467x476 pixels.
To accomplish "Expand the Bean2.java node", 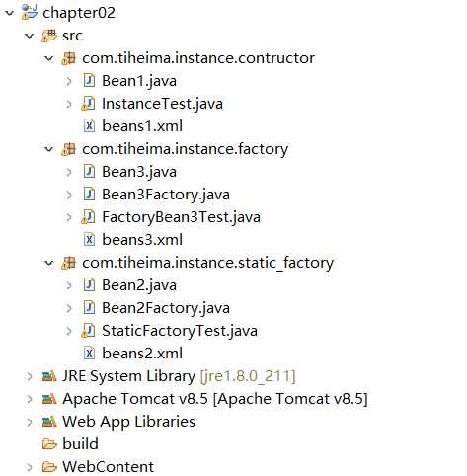I will [x=69, y=285].
